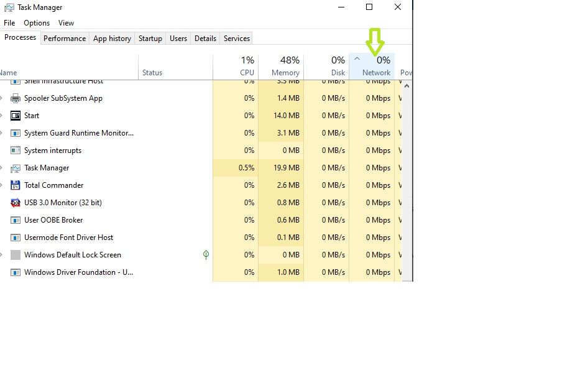Switch to the Details tab
This screenshot has height=388, width=588.
point(205,39)
